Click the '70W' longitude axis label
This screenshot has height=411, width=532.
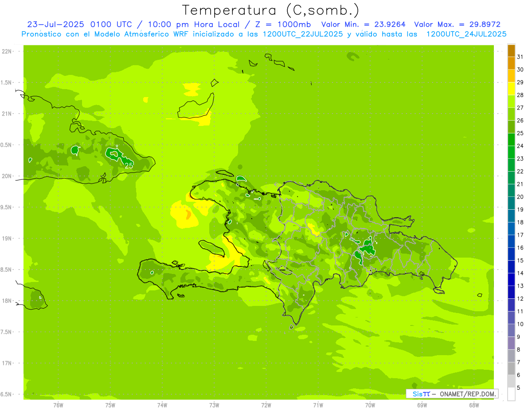[370, 405]
